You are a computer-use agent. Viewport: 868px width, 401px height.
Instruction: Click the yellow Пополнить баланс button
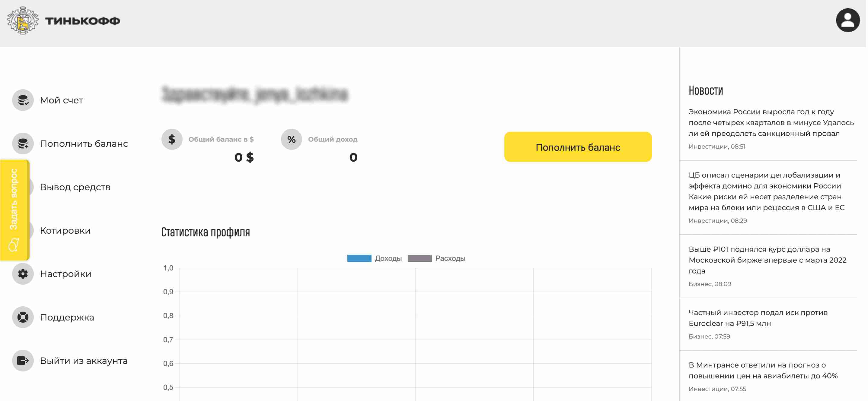point(578,147)
